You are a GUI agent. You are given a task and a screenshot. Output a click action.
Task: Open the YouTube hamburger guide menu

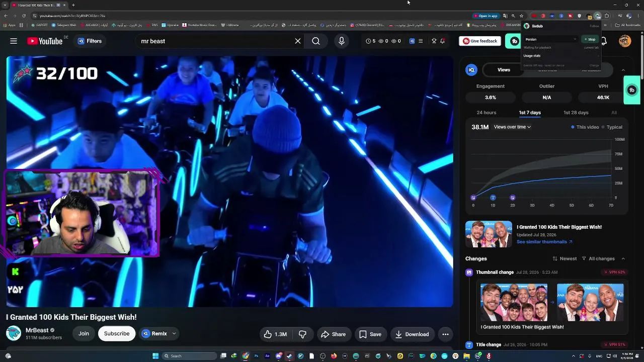pyautogui.click(x=14, y=41)
